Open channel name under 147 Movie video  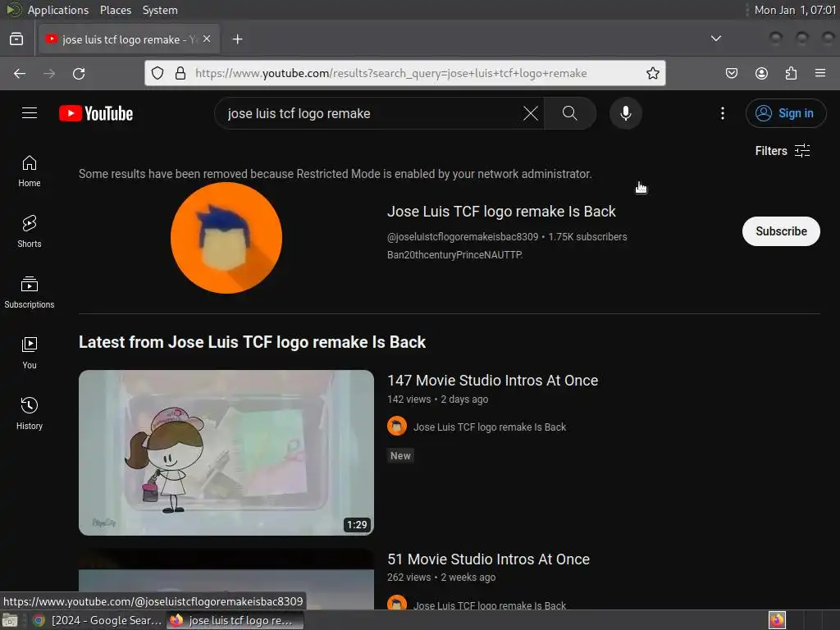(490, 427)
